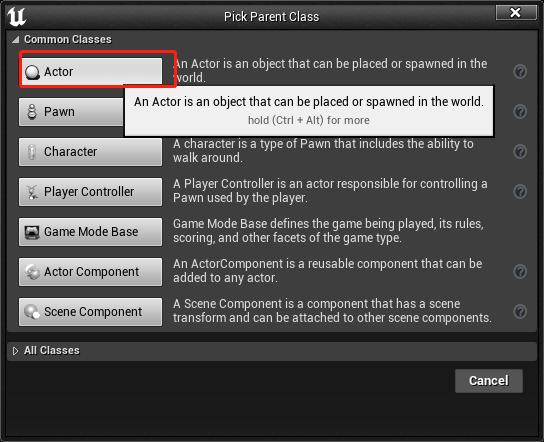Open help for the Actor class
544x442 pixels.
click(520, 72)
